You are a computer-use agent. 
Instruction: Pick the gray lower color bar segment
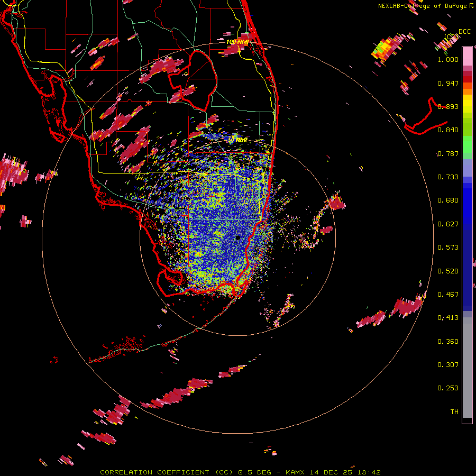pyautogui.click(x=467, y=368)
